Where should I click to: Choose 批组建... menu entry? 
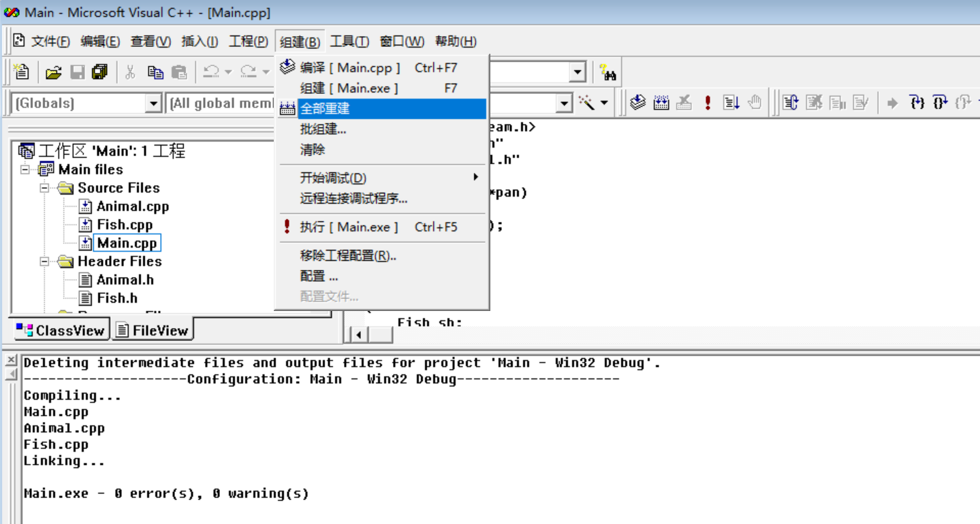point(382,129)
